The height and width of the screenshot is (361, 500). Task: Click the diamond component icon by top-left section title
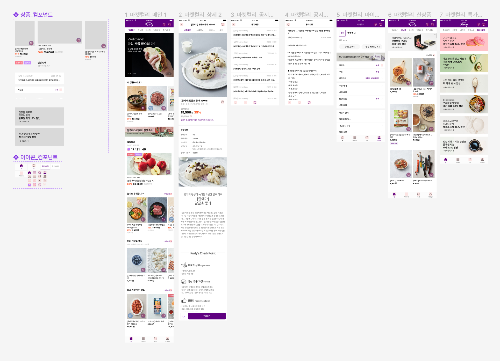(x=16, y=14)
